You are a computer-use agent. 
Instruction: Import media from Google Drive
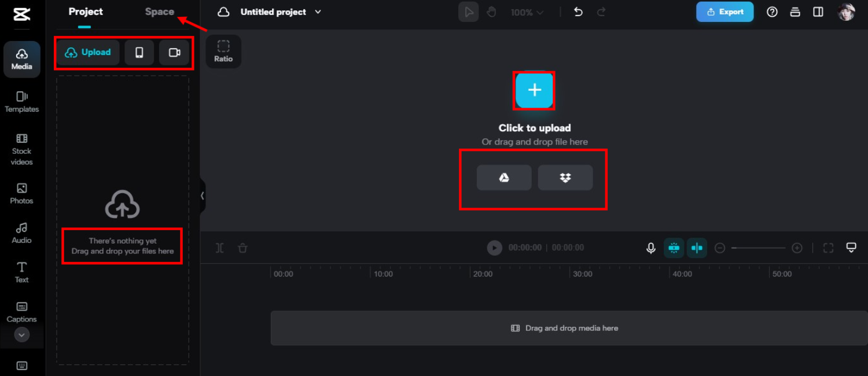click(503, 178)
